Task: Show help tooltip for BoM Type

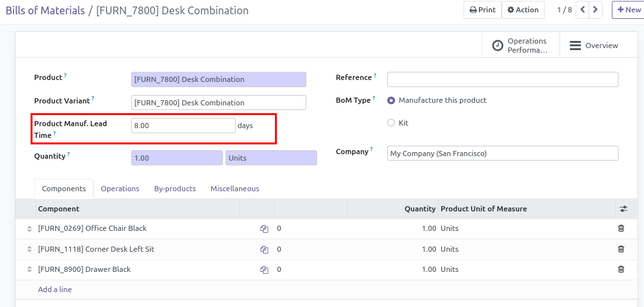Action: click(x=374, y=98)
